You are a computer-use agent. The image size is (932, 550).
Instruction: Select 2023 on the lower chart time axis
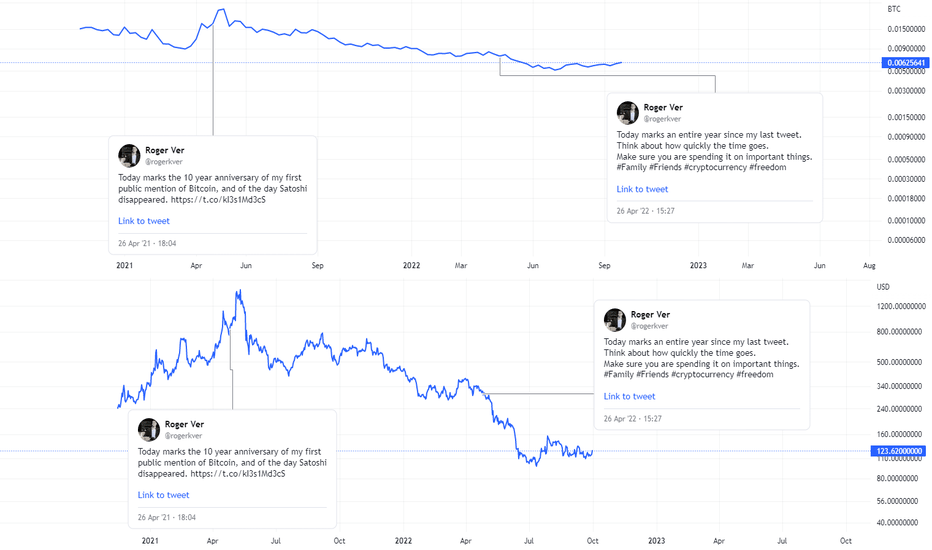[656, 541]
